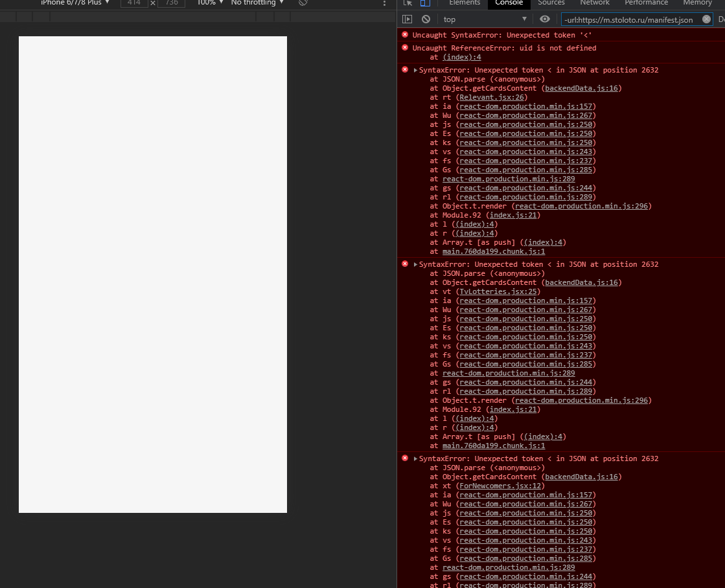Collapse the second SyntaxError with TvLotteries trace

point(415,264)
